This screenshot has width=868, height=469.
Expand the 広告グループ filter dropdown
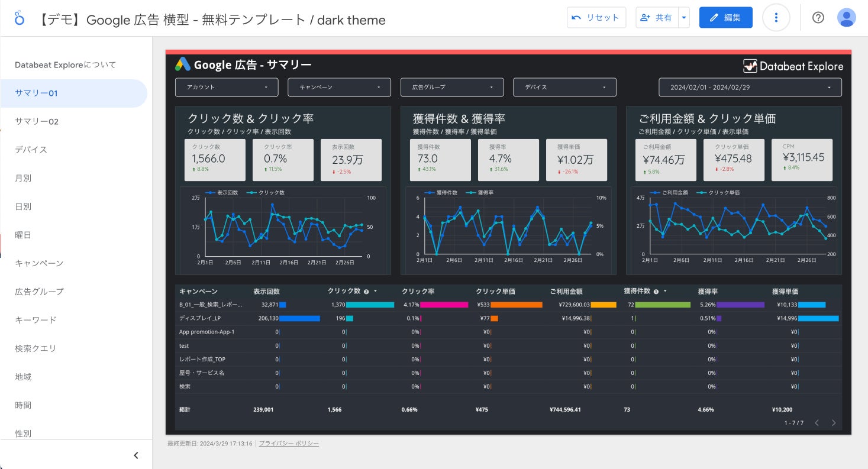coord(452,87)
